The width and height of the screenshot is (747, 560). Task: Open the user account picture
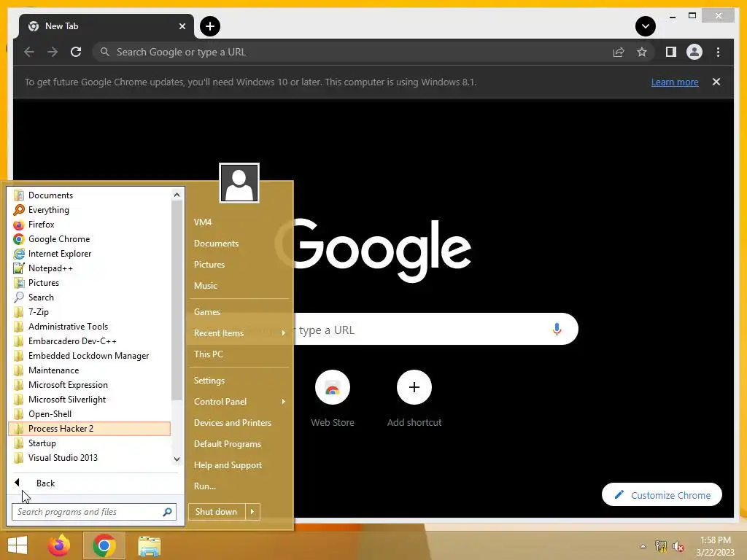pyautogui.click(x=239, y=183)
